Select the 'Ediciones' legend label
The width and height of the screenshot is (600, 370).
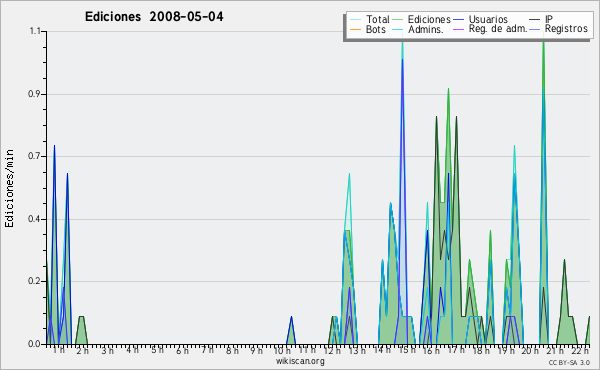[x=429, y=19]
